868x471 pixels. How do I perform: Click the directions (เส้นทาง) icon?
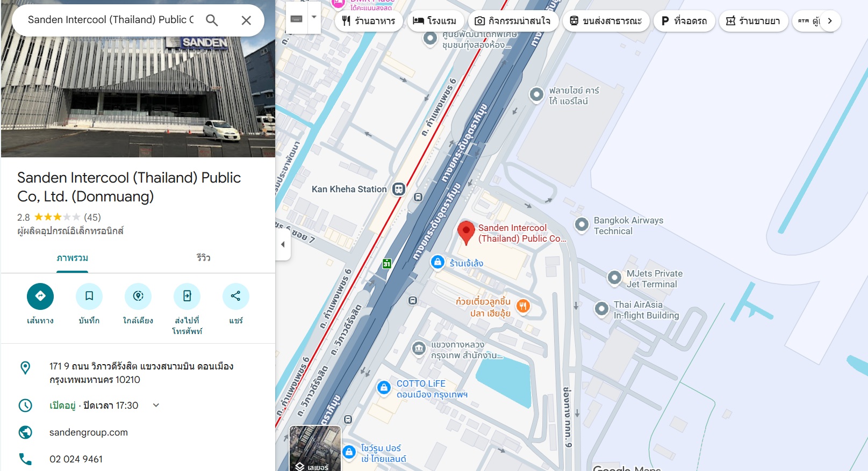pos(40,296)
